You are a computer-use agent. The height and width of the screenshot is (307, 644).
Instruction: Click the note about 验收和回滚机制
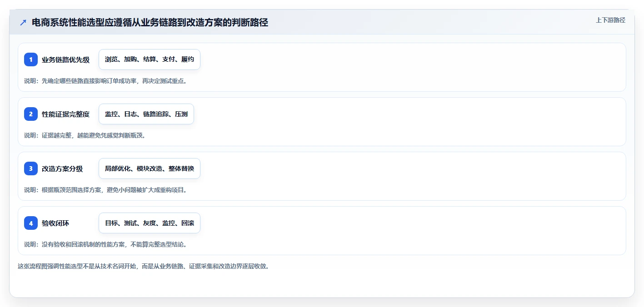(105, 244)
